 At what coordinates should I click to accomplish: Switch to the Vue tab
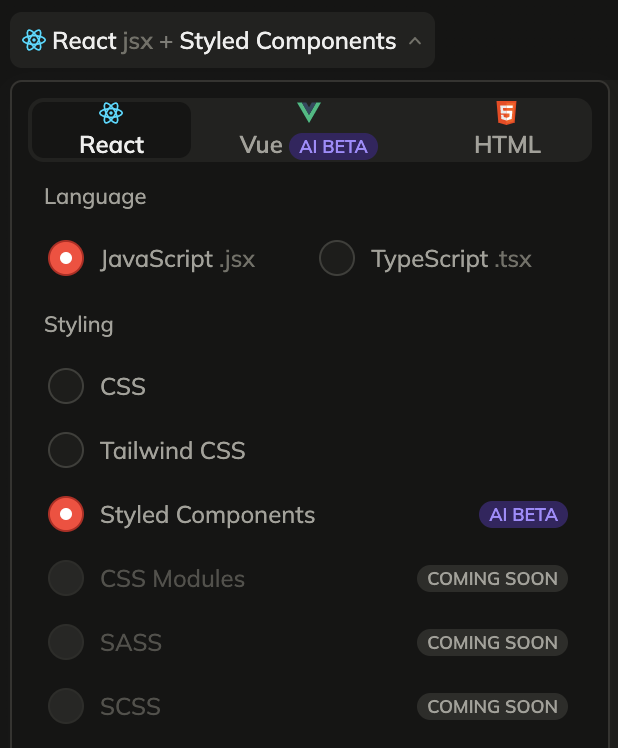point(262,145)
